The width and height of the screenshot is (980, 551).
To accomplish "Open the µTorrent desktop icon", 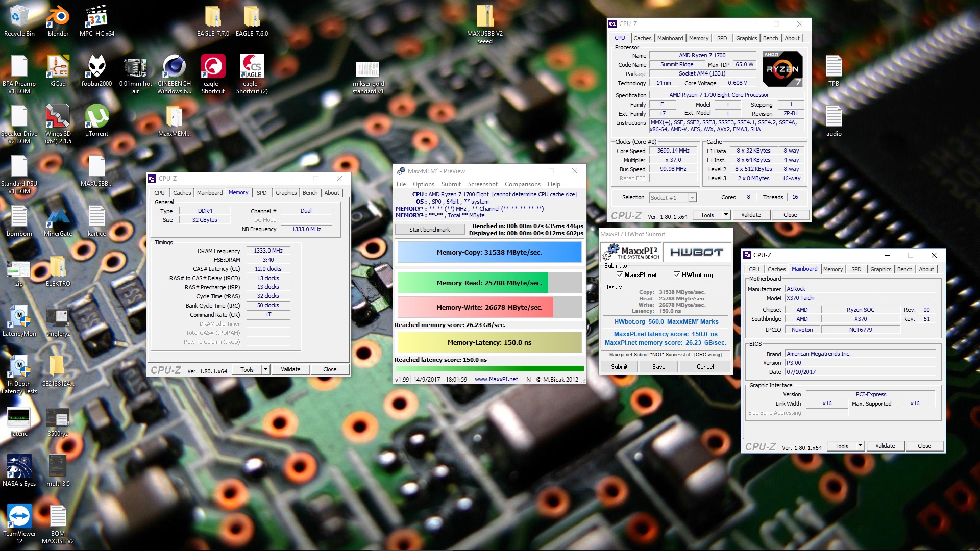I will (x=96, y=121).
